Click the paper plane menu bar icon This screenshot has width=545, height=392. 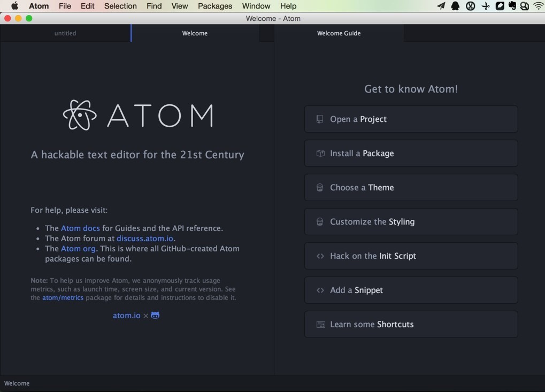pos(441,6)
